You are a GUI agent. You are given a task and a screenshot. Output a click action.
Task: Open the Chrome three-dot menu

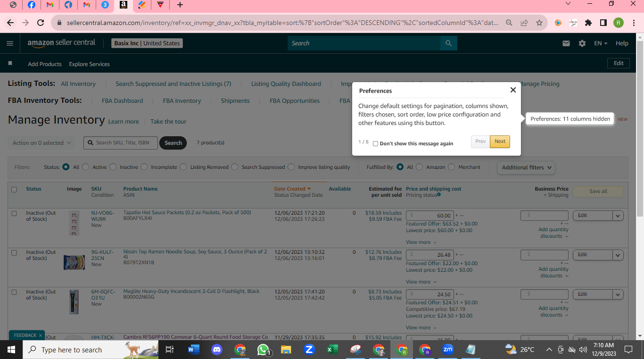pos(633,23)
